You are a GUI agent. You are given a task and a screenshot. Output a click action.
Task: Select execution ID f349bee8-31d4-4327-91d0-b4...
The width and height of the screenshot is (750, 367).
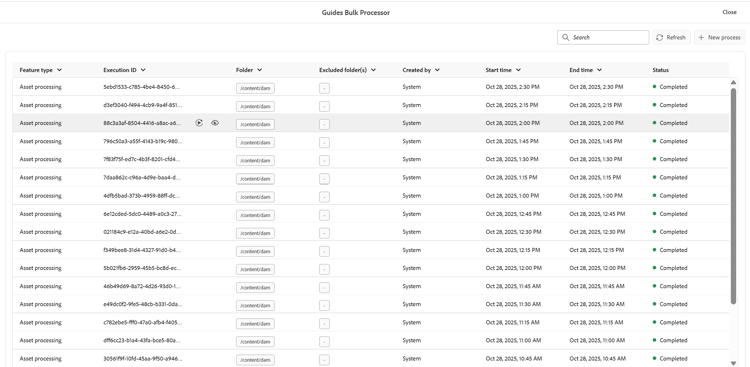point(142,250)
